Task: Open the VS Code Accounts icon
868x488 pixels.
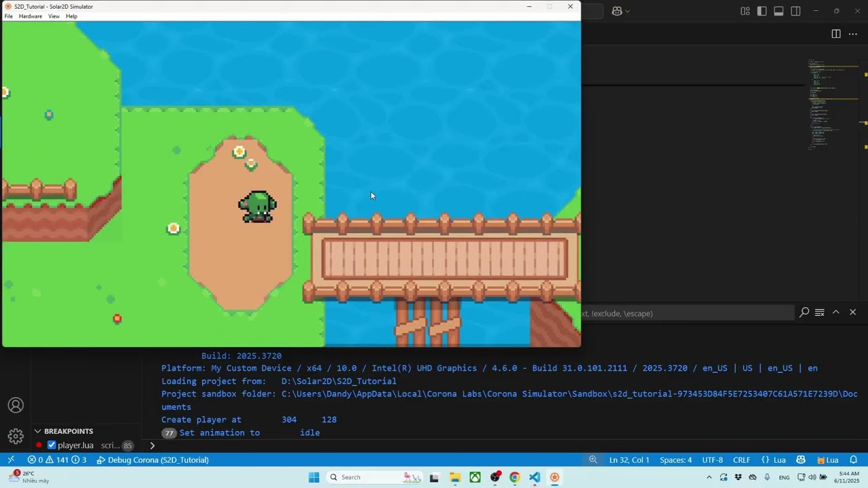Action: [x=16, y=405]
